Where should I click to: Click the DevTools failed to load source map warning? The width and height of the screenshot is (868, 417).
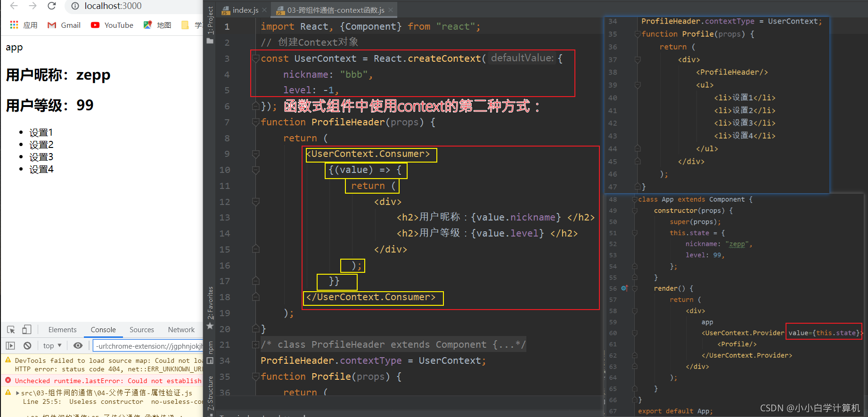pyautogui.click(x=108, y=365)
